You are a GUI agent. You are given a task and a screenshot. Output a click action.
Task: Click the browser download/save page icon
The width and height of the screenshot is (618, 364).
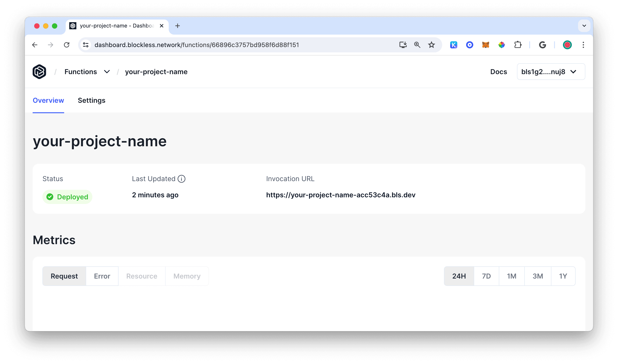[x=403, y=45]
